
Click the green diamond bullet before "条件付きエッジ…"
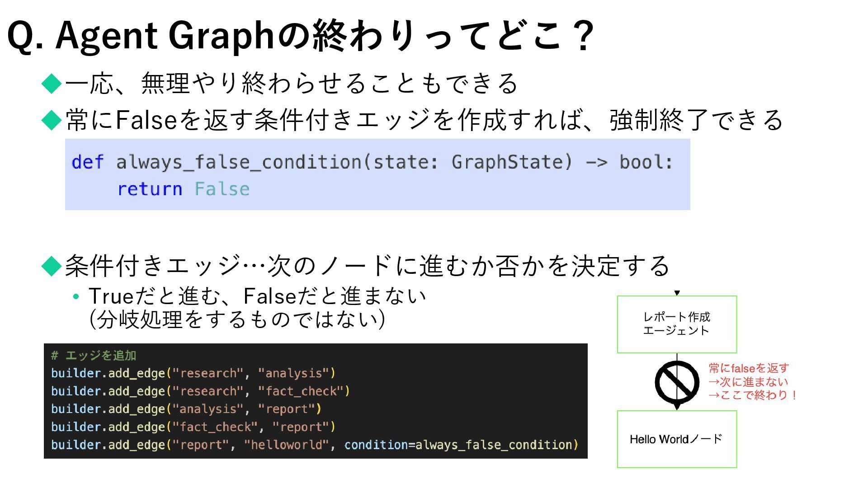pos(51,266)
